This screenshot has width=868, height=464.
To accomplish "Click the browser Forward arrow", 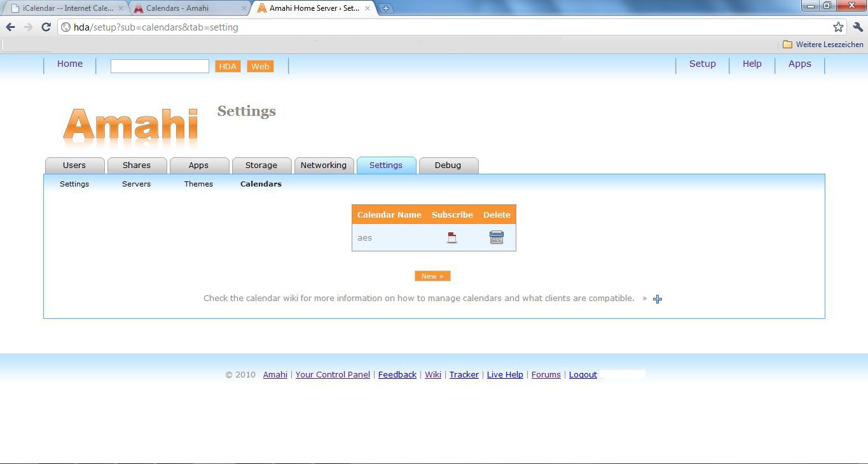I will click(x=28, y=27).
